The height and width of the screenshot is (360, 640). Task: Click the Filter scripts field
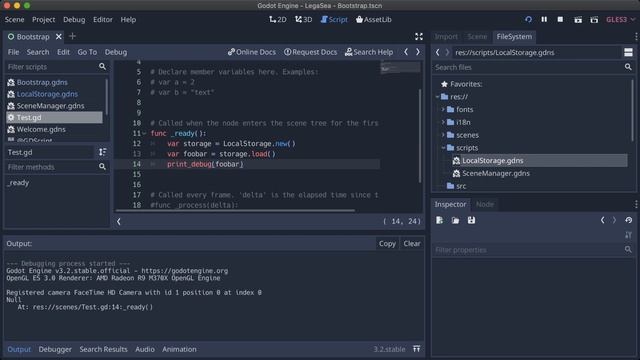click(57, 67)
